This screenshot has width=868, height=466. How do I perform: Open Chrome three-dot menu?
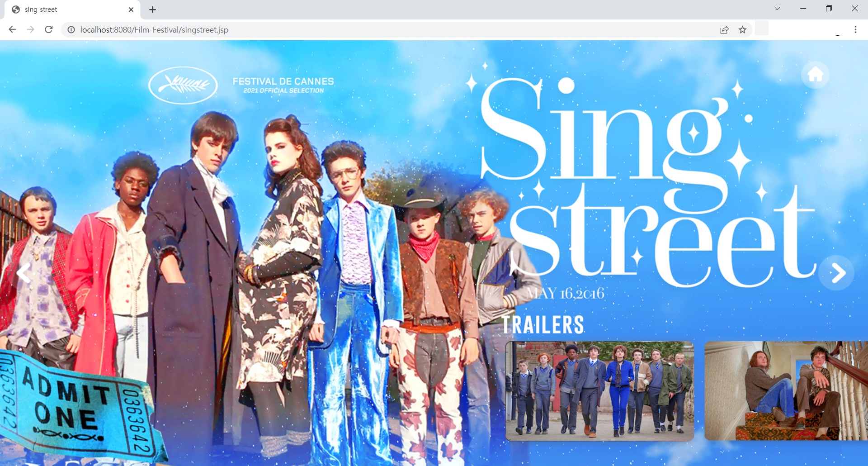855,29
